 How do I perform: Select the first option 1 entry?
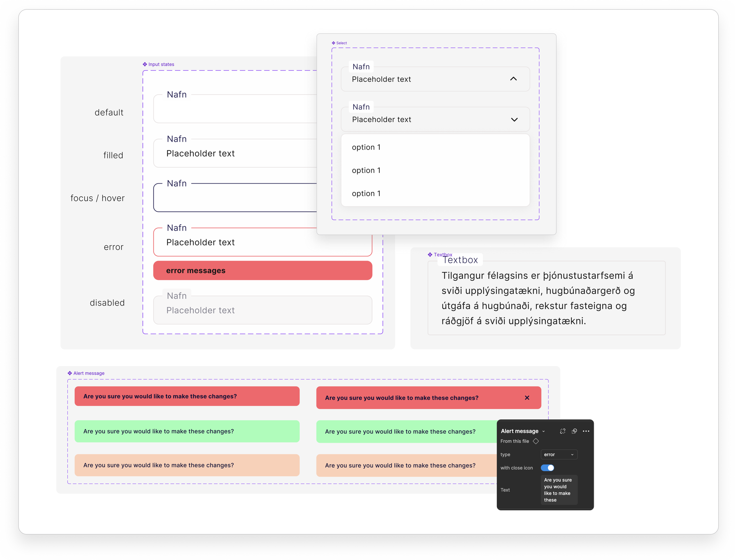coord(366,147)
